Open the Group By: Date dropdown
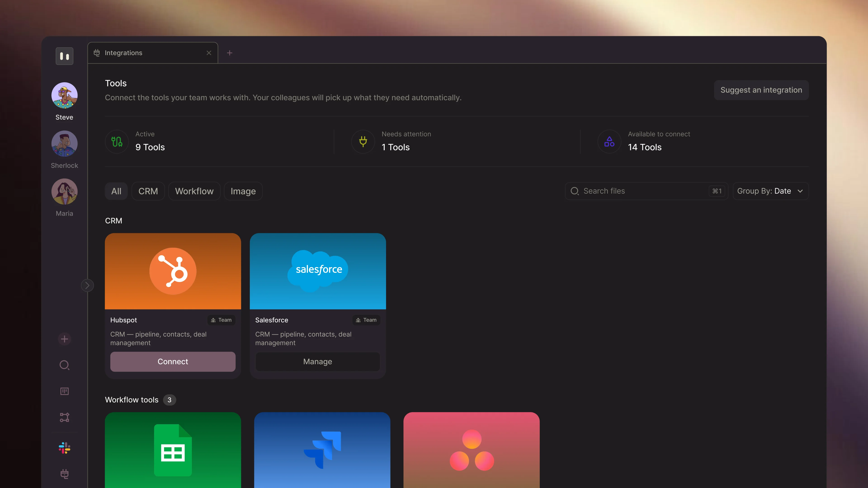868x488 pixels. pos(770,191)
